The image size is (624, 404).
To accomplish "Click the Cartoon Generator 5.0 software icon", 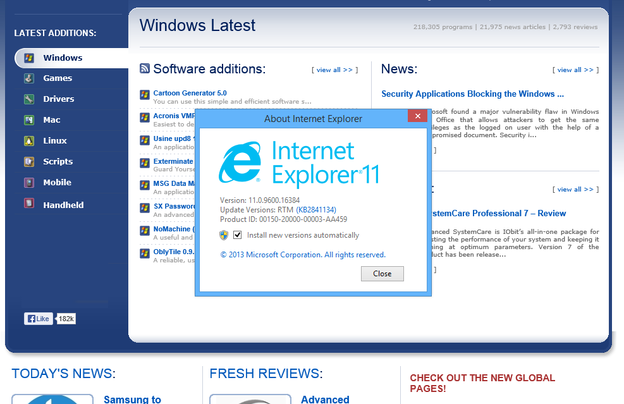I will (x=145, y=94).
